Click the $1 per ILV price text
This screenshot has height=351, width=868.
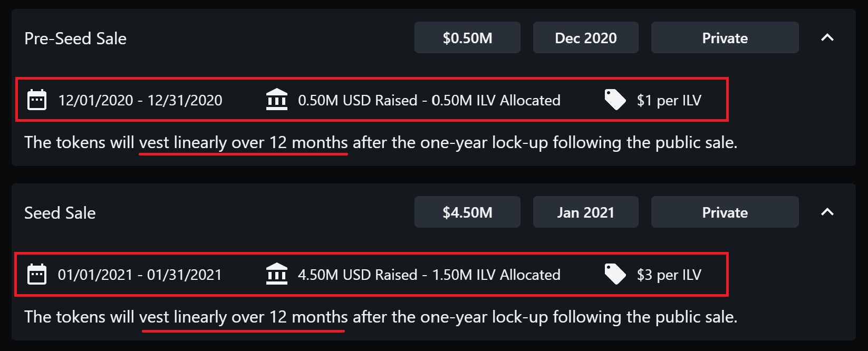pyautogui.click(x=669, y=100)
